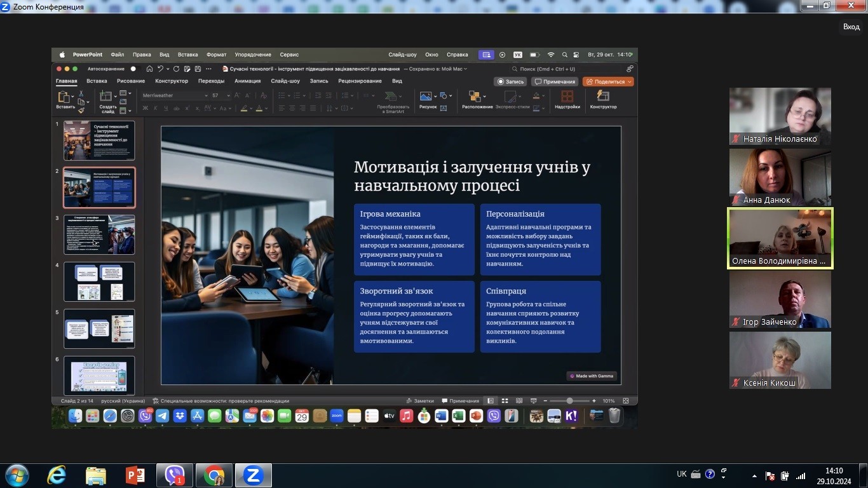Image resolution: width=868 pixels, height=488 pixels.
Task: Switch to slide sorter view in status bar
Action: pyautogui.click(x=505, y=401)
